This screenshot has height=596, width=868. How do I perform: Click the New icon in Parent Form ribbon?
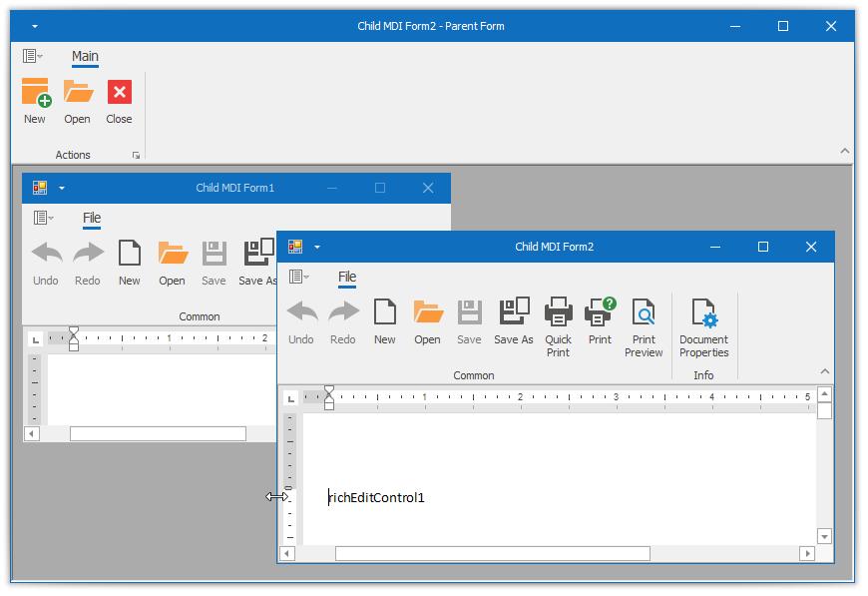click(35, 94)
